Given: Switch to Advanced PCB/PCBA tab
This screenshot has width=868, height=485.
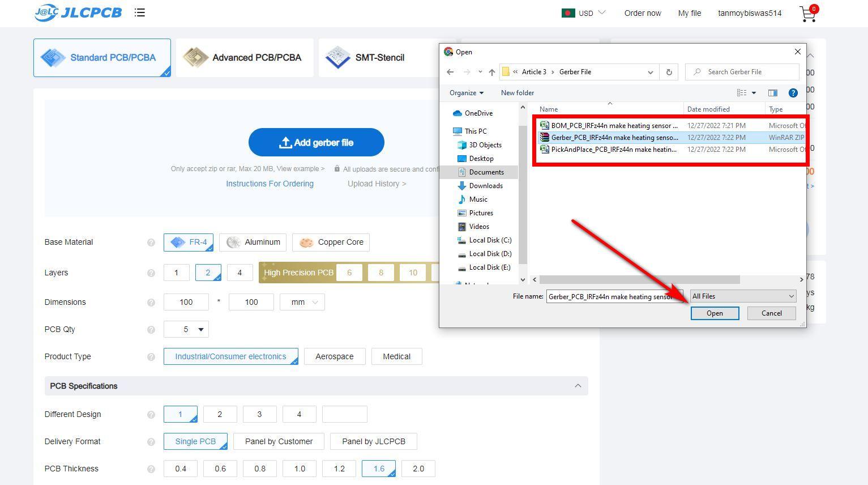Looking at the screenshot, I should (245, 58).
